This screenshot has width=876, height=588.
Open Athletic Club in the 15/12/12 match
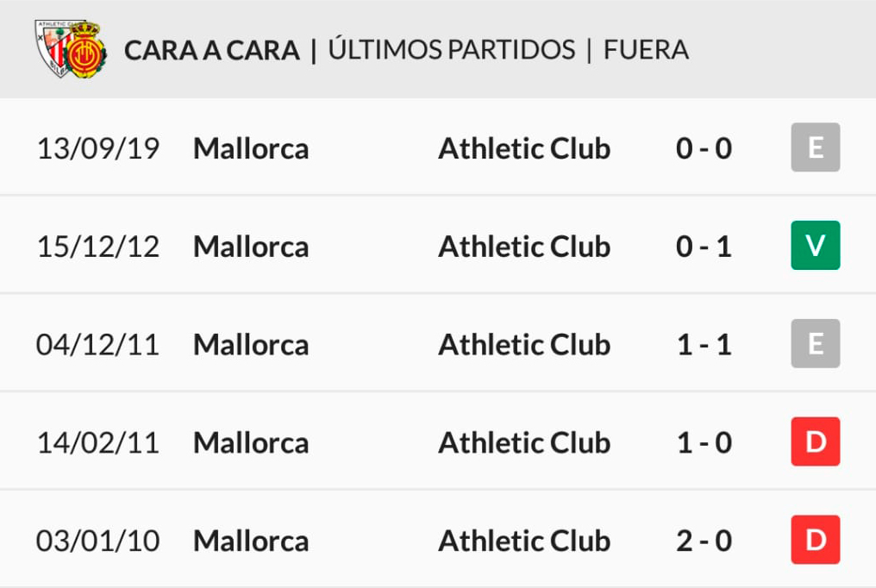524,247
